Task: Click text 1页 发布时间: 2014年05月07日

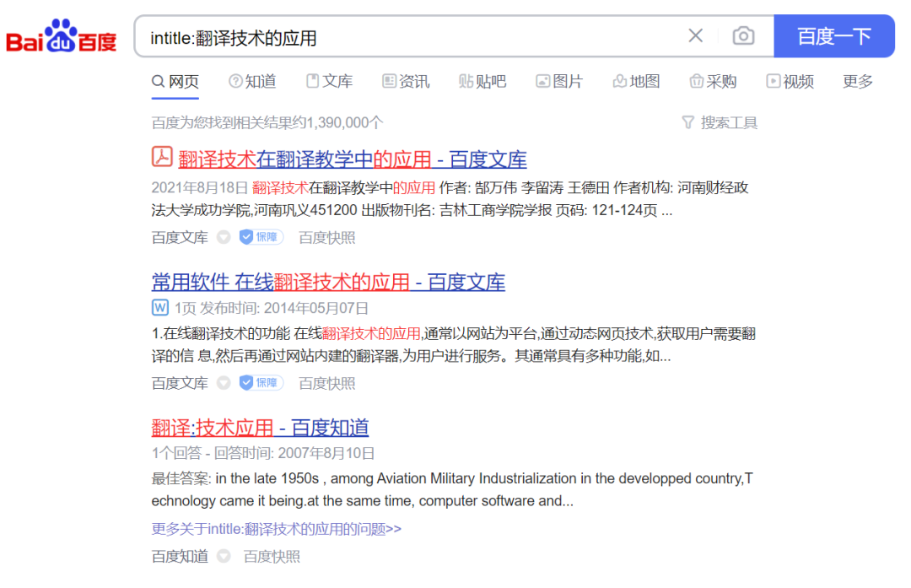Action: point(272,308)
